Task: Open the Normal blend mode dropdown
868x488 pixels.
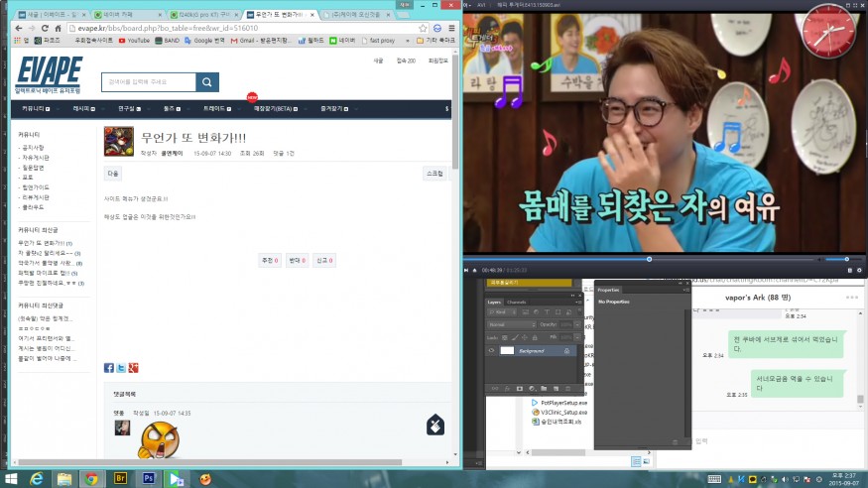Action: (509, 324)
